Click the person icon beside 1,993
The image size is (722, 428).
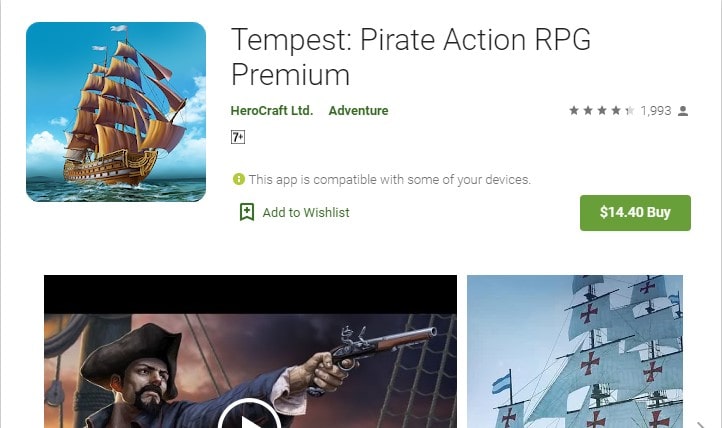[683, 111]
